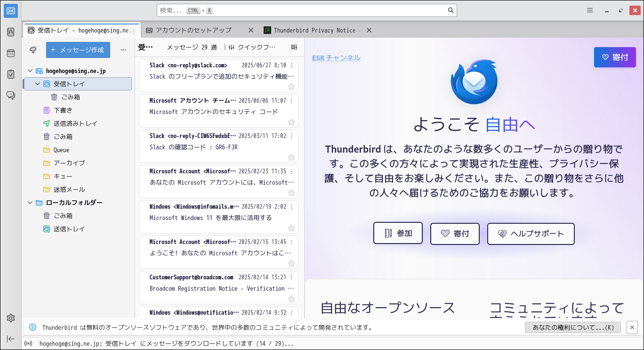644x350 pixels.
Task: Select the Queue folder
Action: point(77,150)
